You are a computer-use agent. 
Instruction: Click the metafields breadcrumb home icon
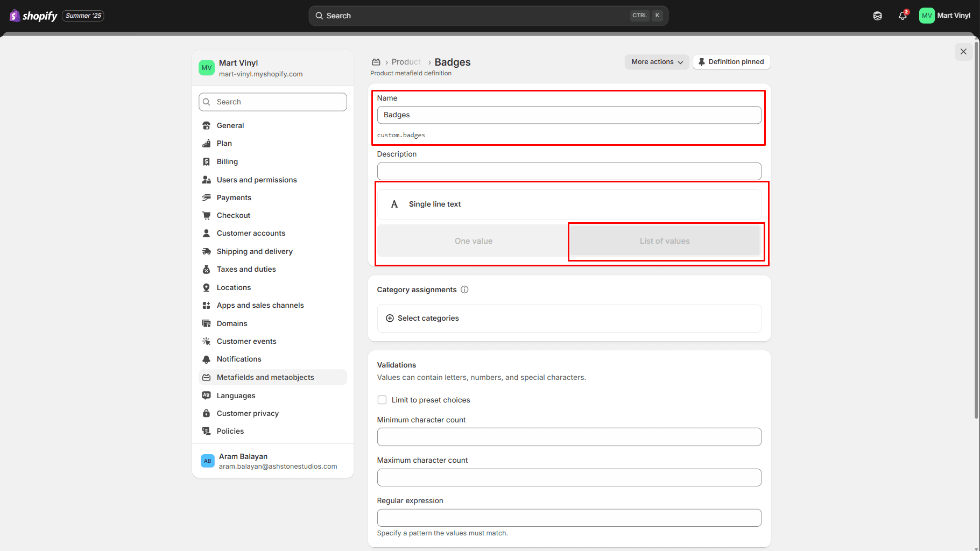point(376,62)
